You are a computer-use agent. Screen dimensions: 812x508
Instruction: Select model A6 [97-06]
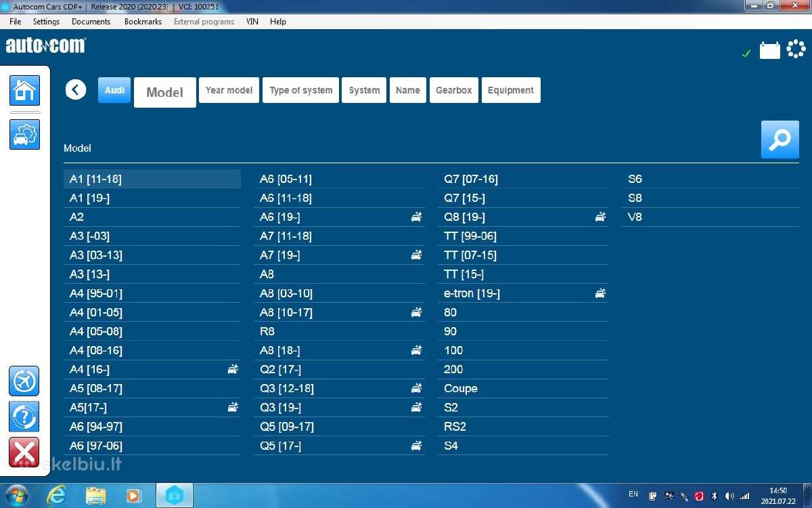coord(152,446)
